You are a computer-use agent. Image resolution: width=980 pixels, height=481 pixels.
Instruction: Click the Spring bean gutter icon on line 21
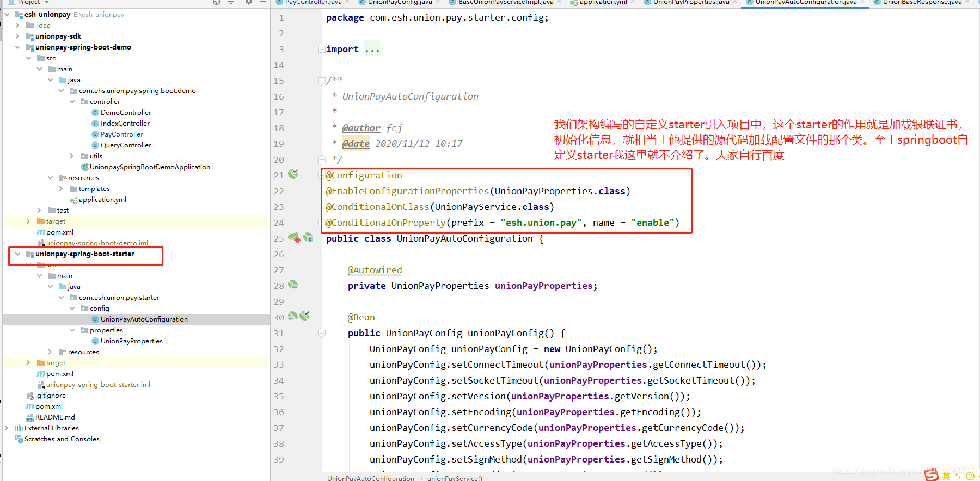[x=293, y=174]
